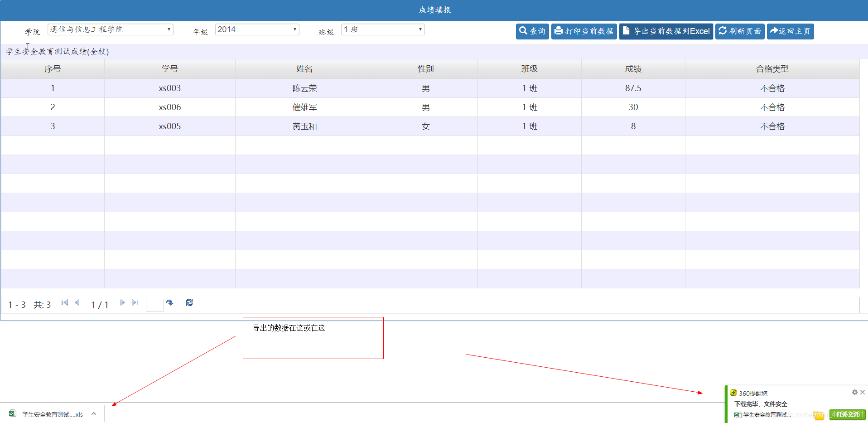Click the 性别 column header
This screenshot has height=423, width=868.
pos(426,69)
